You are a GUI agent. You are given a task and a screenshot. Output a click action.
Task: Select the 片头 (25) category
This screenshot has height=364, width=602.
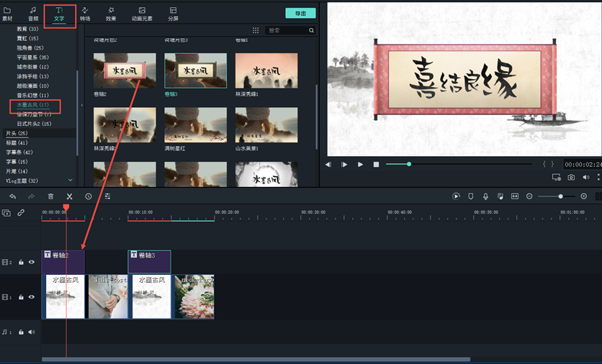pos(17,133)
